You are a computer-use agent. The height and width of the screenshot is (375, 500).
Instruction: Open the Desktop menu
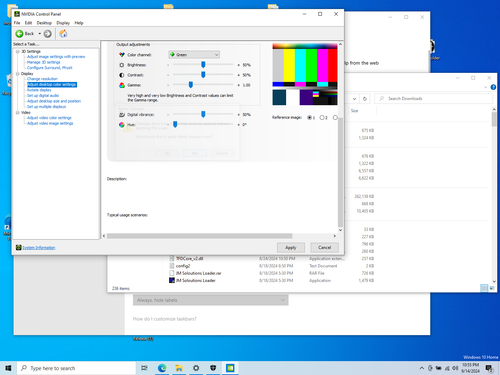(x=44, y=23)
